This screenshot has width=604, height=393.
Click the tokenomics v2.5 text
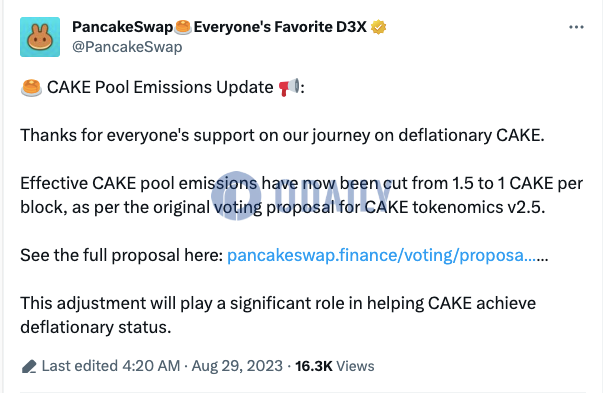click(x=479, y=207)
